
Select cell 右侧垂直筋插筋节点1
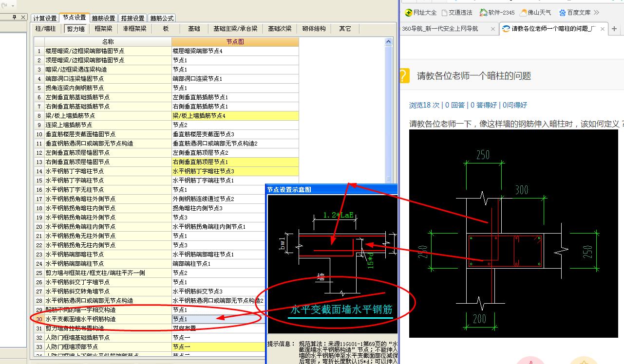pos(235,107)
